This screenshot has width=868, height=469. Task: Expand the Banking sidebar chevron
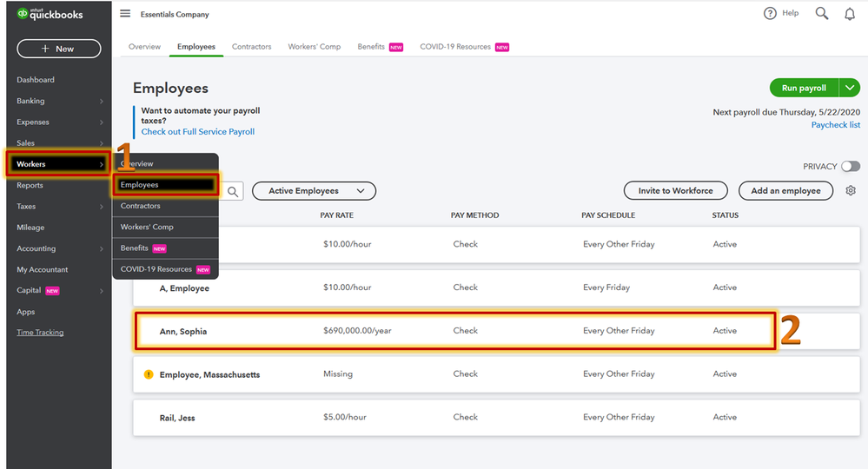coord(102,102)
